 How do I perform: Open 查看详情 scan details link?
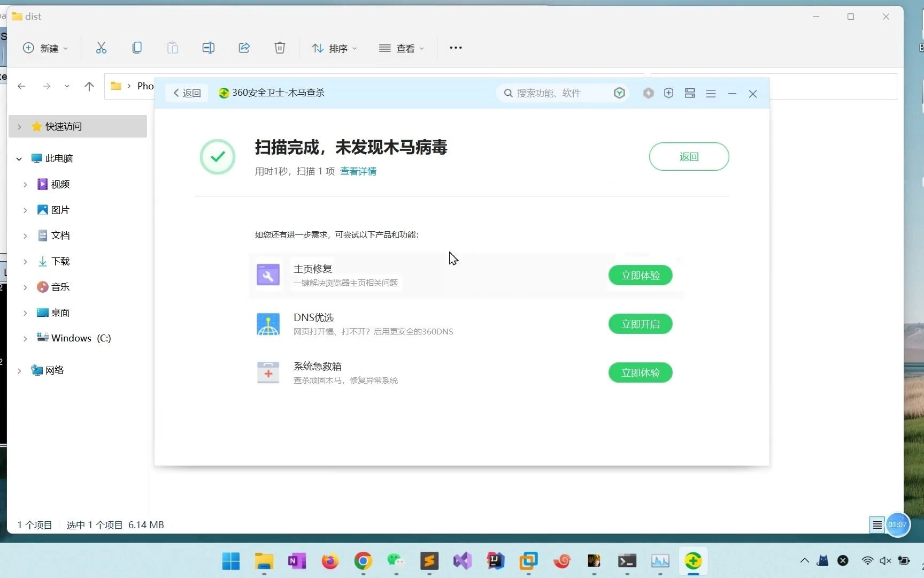(x=358, y=171)
